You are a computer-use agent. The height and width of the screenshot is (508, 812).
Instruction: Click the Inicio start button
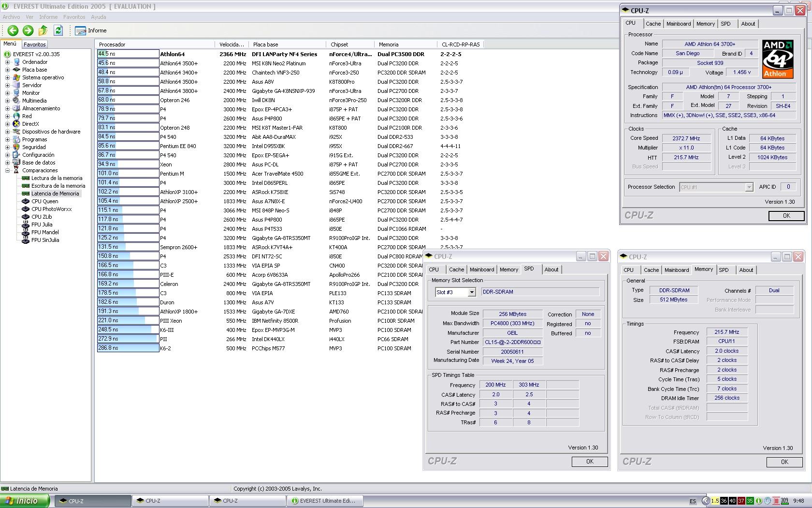pyautogui.click(x=24, y=501)
